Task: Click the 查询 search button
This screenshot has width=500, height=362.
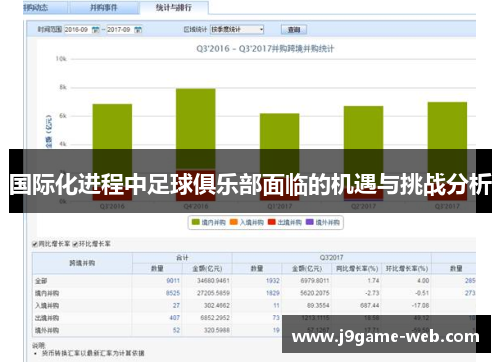Action: 294,30
